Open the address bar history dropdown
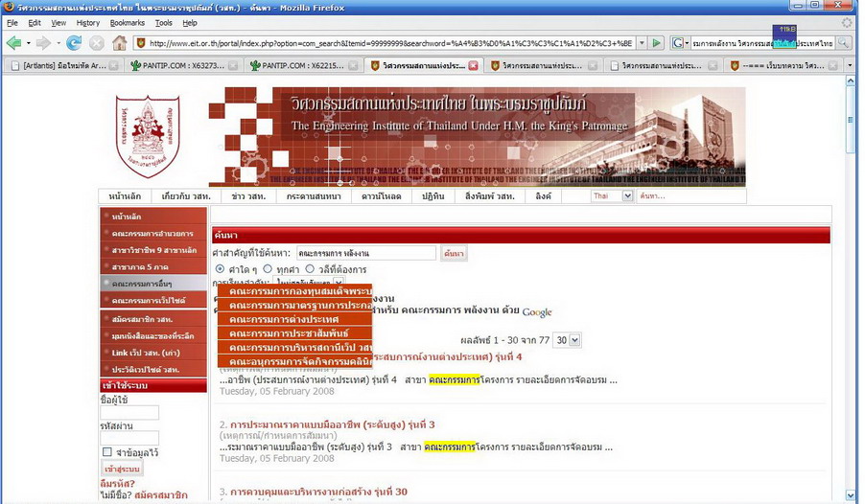 [642, 42]
